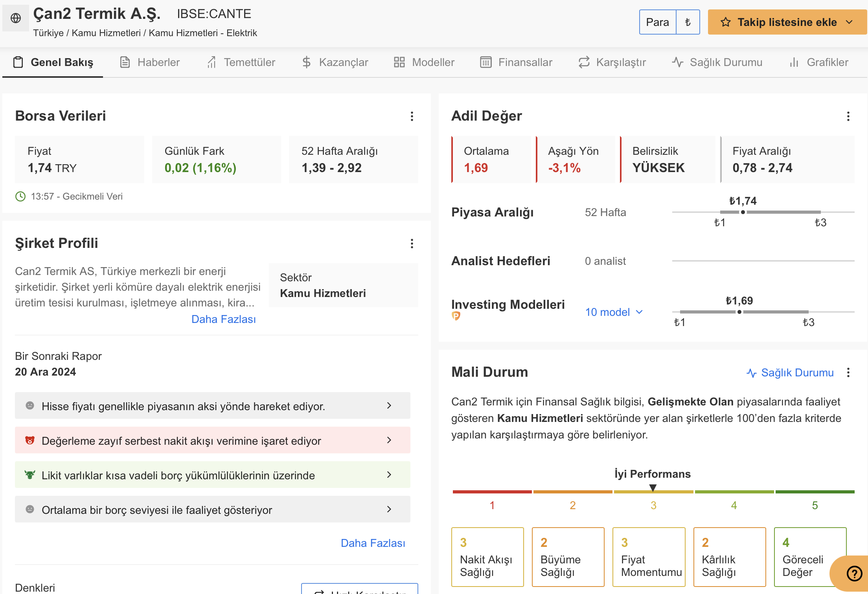868x594 pixels.
Task: Click neutral face icon on borç seviyesi row
Action: point(30,509)
